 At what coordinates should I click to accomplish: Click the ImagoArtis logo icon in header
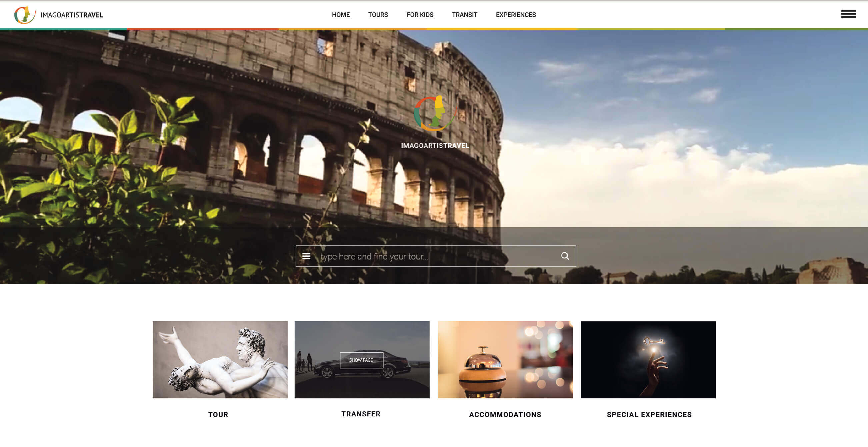click(24, 15)
